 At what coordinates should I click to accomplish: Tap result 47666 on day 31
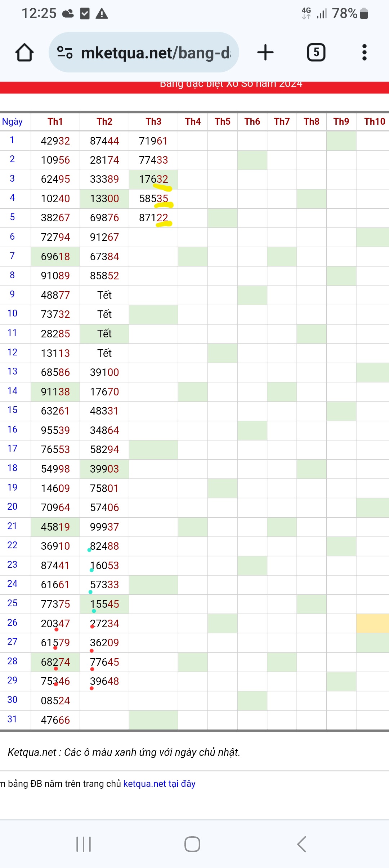(55, 720)
